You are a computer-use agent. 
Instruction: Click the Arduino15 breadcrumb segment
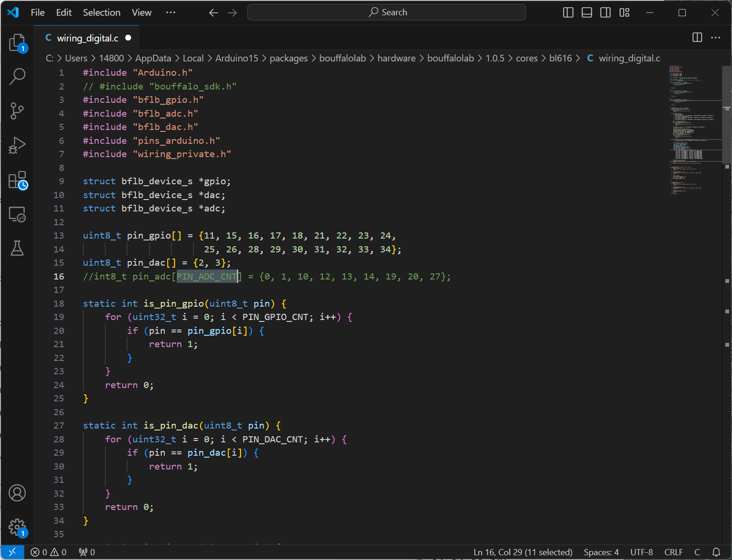237,58
